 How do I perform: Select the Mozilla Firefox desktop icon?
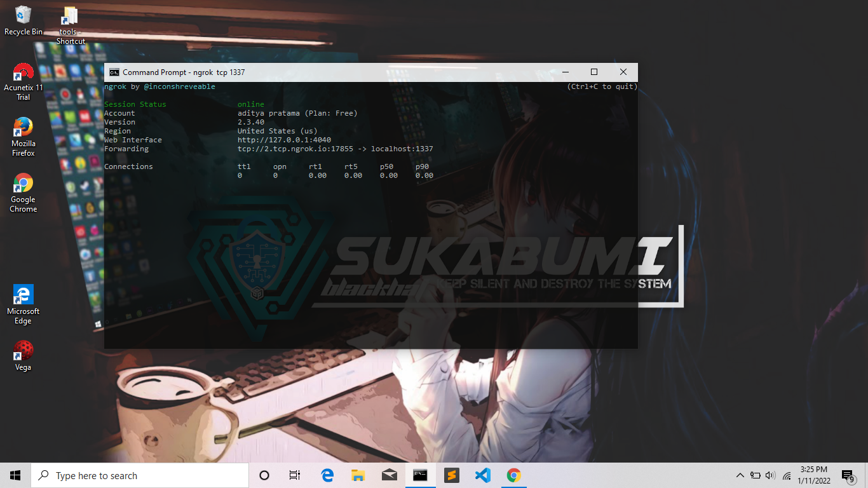(24, 137)
